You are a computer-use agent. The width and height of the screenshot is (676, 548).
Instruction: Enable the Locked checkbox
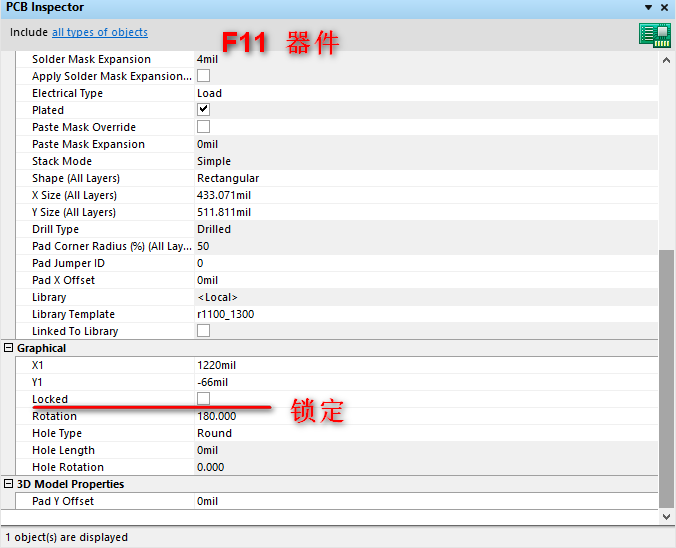coord(204,399)
